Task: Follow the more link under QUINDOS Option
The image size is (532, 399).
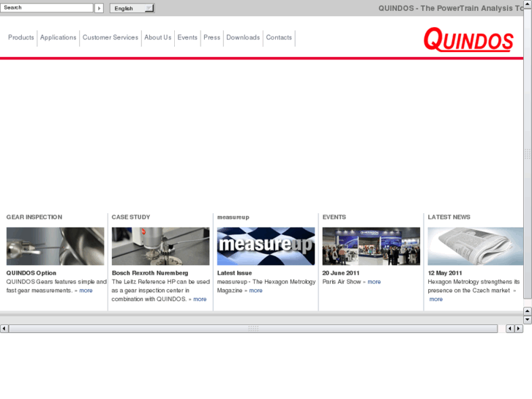Action: click(x=86, y=291)
